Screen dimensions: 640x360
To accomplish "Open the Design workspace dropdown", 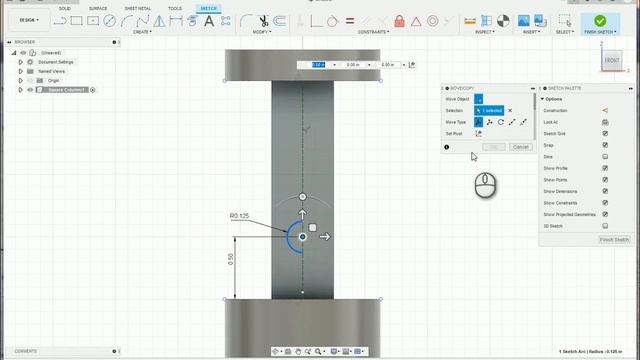I will pyautogui.click(x=29, y=20).
